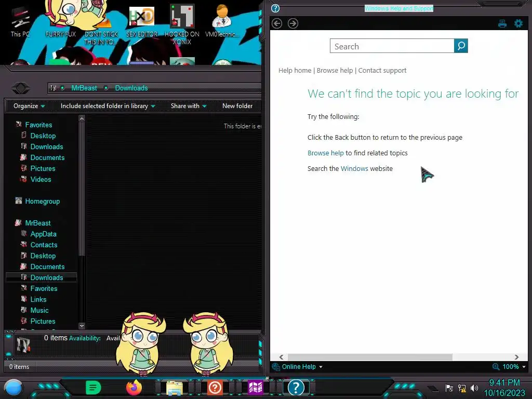Select AppData under MrBeast

point(43,234)
